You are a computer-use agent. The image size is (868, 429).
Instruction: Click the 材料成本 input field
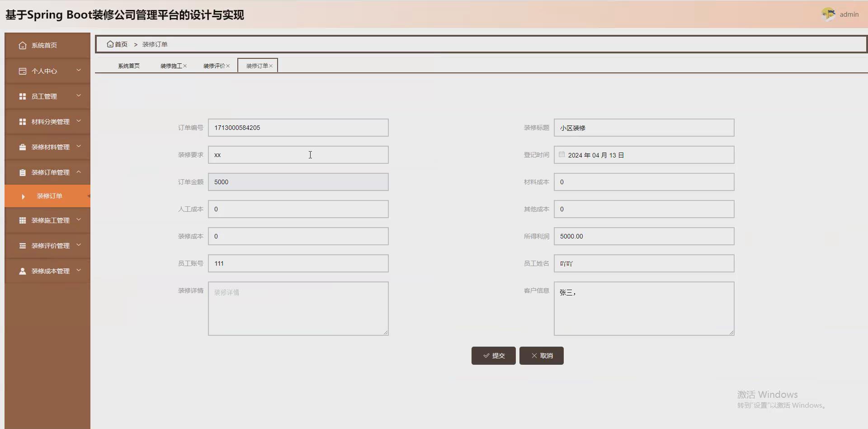point(644,182)
